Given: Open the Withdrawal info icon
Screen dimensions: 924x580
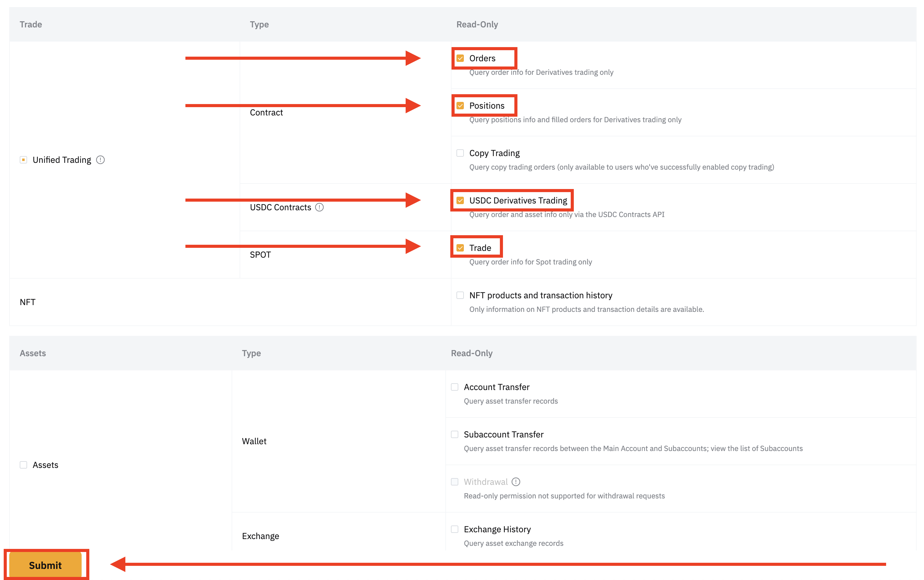Looking at the screenshot, I should point(516,481).
